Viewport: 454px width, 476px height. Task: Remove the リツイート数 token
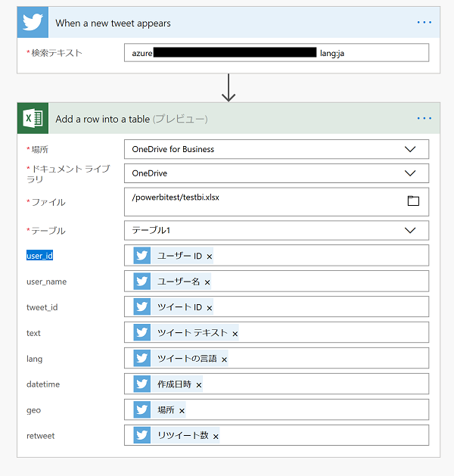pos(216,437)
